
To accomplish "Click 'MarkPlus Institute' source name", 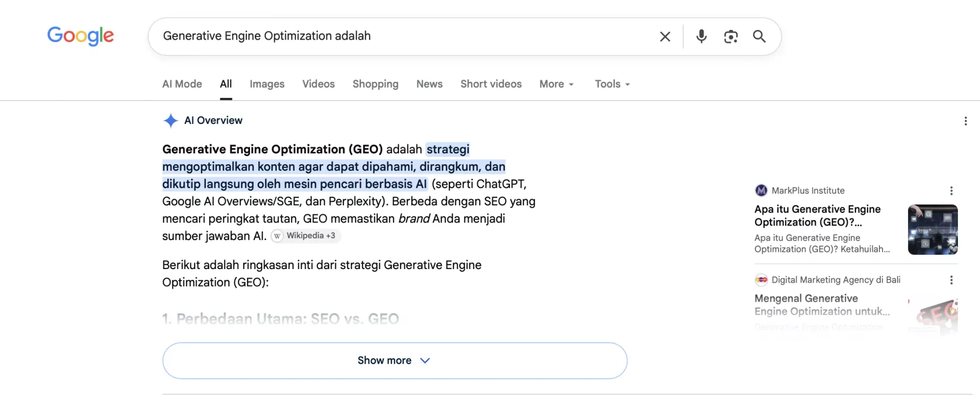I will click(x=808, y=191).
